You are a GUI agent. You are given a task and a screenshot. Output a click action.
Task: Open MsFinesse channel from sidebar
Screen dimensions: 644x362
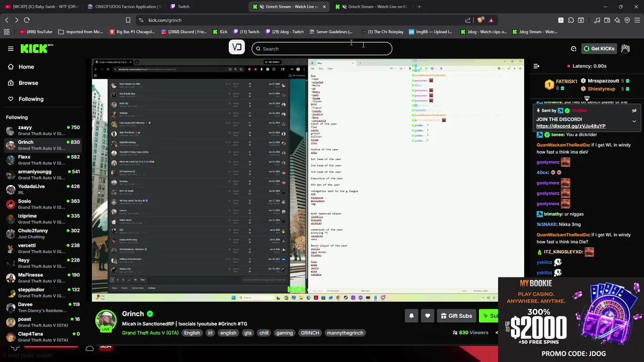43,278
